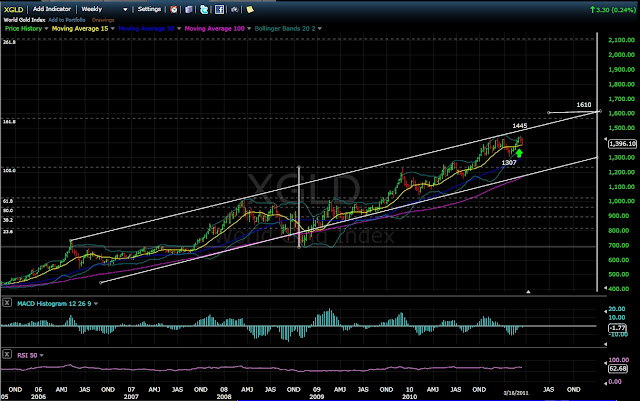Click the link share icon
640x401 pixels.
[235, 9]
